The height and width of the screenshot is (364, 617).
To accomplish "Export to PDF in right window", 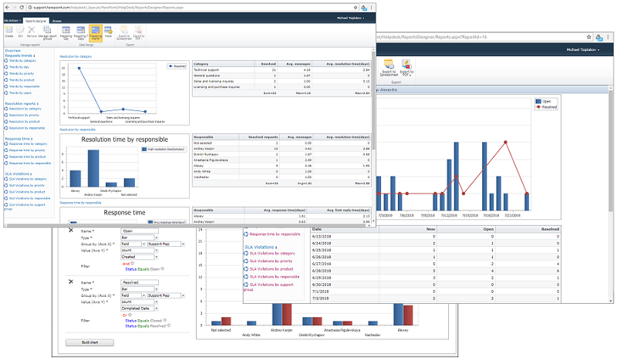I will (406, 68).
